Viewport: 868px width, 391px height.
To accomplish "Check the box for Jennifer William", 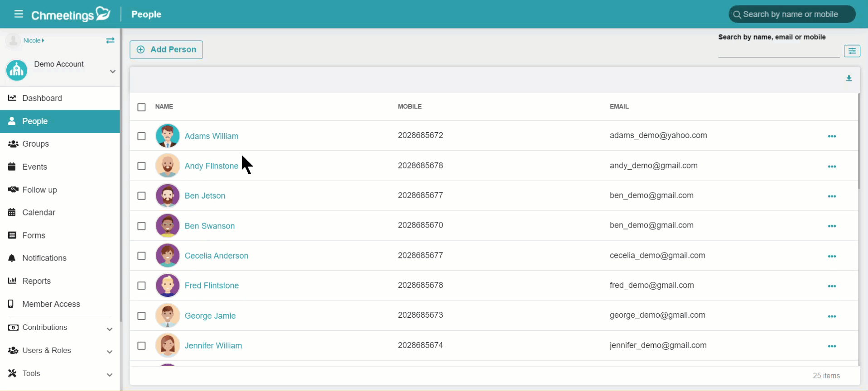I will tap(141, 346).
